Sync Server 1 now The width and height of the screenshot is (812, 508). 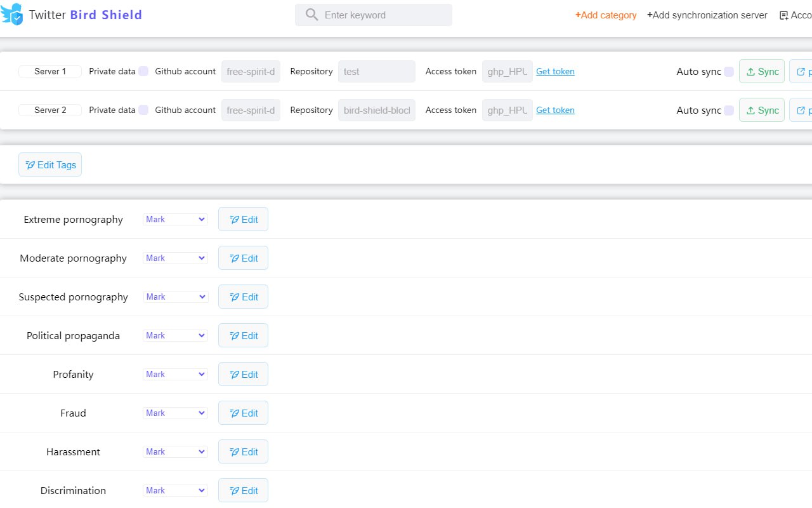click(762, 72)
